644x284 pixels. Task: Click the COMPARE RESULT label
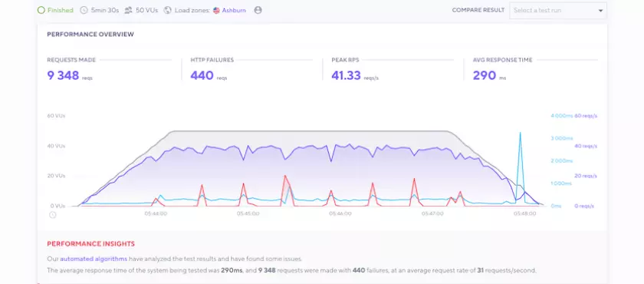(478, 10)
